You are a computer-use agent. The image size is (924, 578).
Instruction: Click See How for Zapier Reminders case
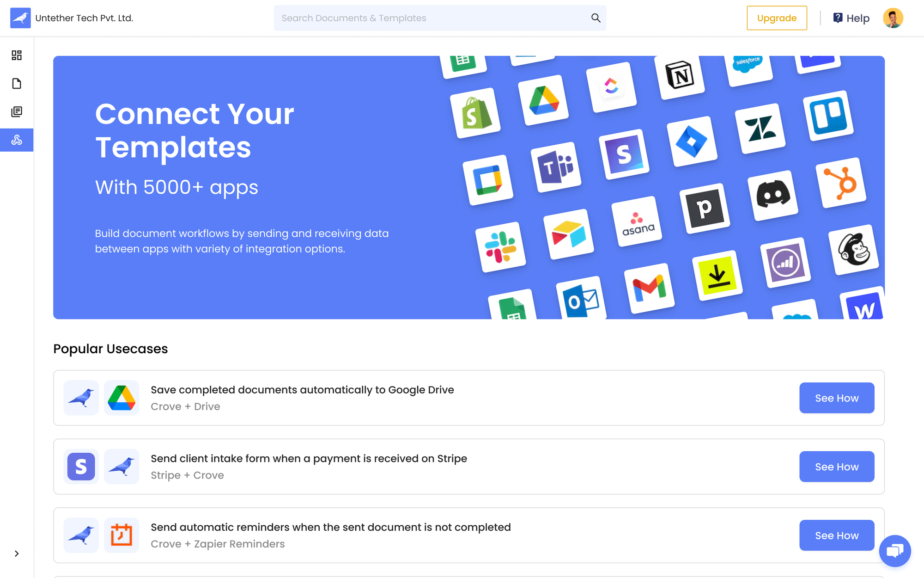pyautogui.click(x=838, y=535)
